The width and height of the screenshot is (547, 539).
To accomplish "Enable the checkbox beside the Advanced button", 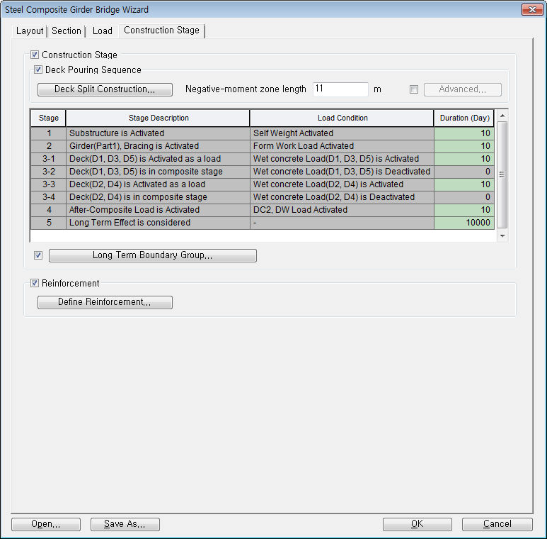I will click(x=413, y=90).
